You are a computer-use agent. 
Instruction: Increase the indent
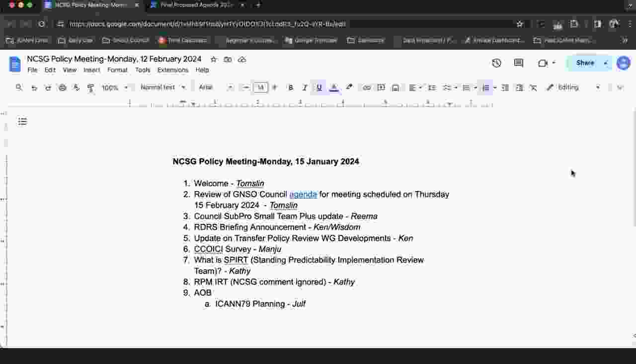tap(519, 87)
